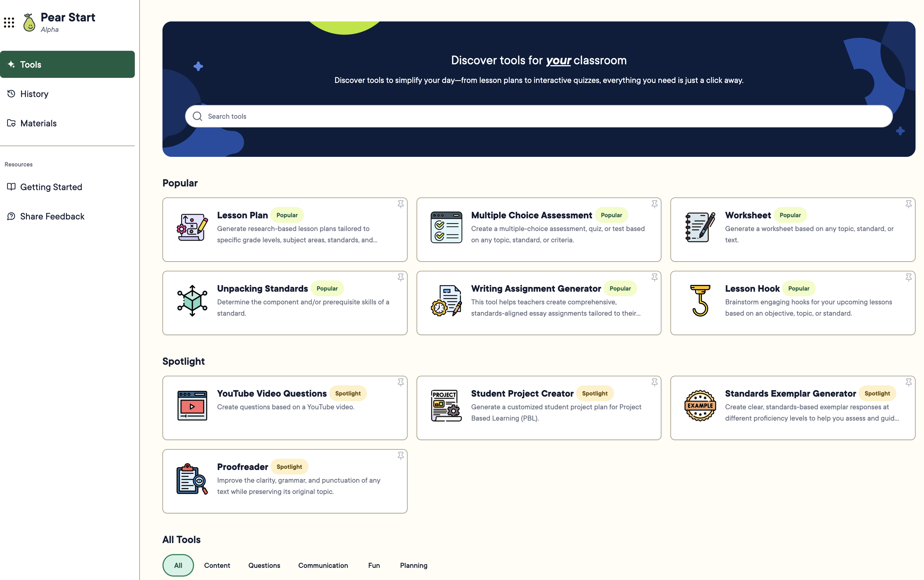Image resolution: width=924 pixels, height=580 pixels.
Task: Select the All filter pill
Action: pyautogui.click(x=178, y=565)
